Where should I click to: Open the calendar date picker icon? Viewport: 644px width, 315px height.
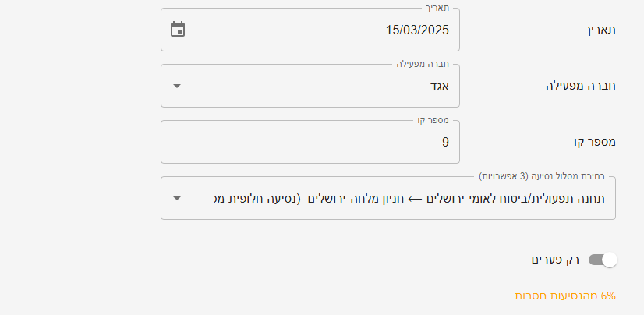[x=178, y=30]
